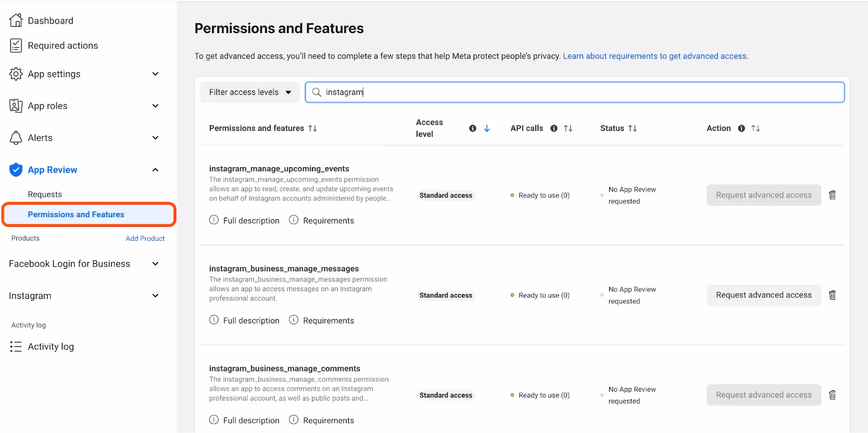Expand the App settings section
Screen dimensions: 868x433
[155, 74]
